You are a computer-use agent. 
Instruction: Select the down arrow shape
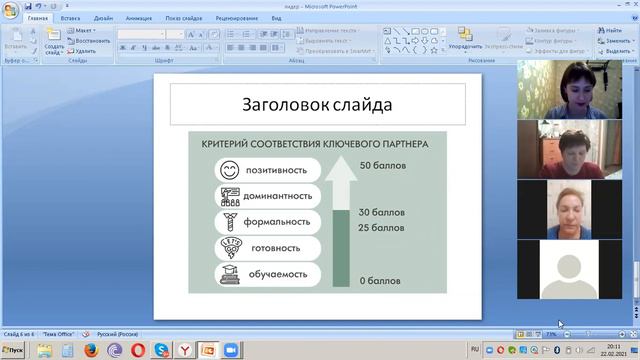(x=425, y=41)
